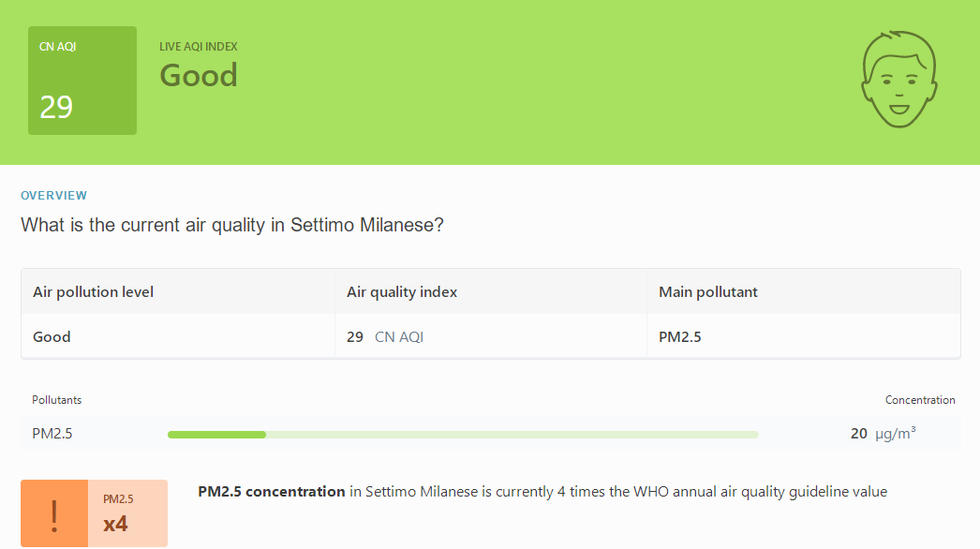Click the 29 CN AQI table value

(x=385, y=337)
